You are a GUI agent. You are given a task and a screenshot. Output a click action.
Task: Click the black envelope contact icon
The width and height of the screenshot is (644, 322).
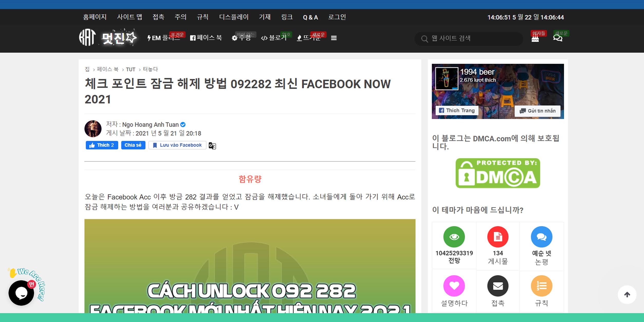pyautogui.click(x=498, y=286)
